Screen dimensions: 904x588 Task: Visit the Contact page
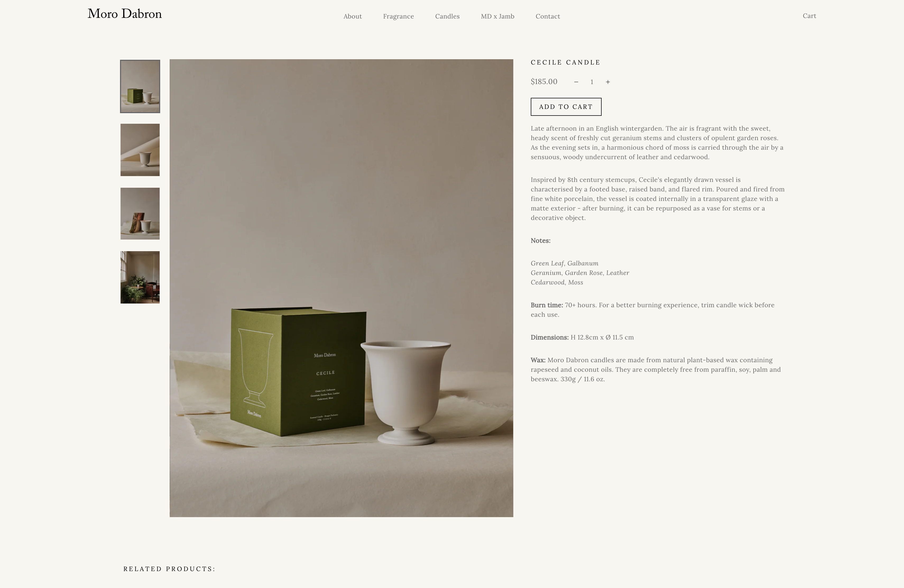pos(548,16)
